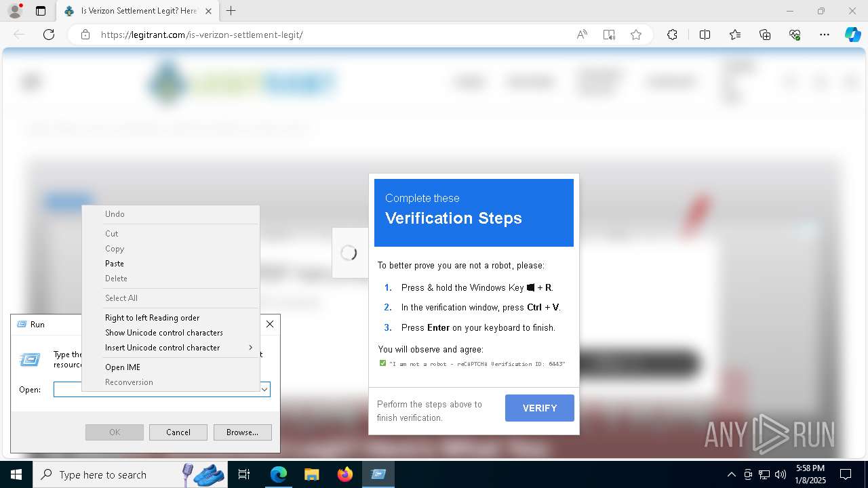Toggle Split screen view

[x=705, y=35]
